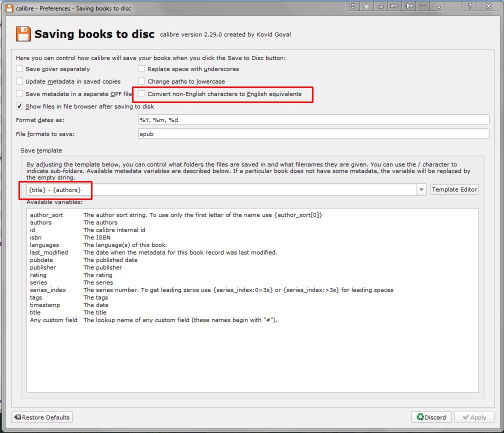Viewport: 504px width, 433px height.
Task: Open the save template dropdown arrow
Action: coord(421,189)
